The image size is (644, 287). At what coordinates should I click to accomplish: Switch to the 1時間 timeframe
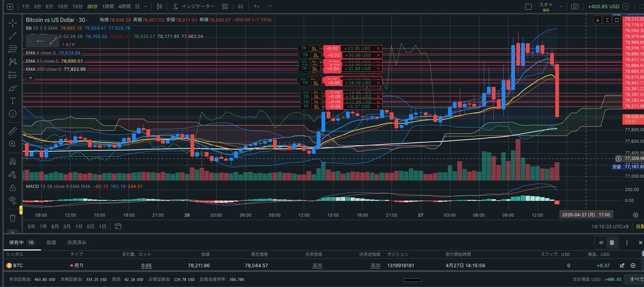tap(108, 6)
